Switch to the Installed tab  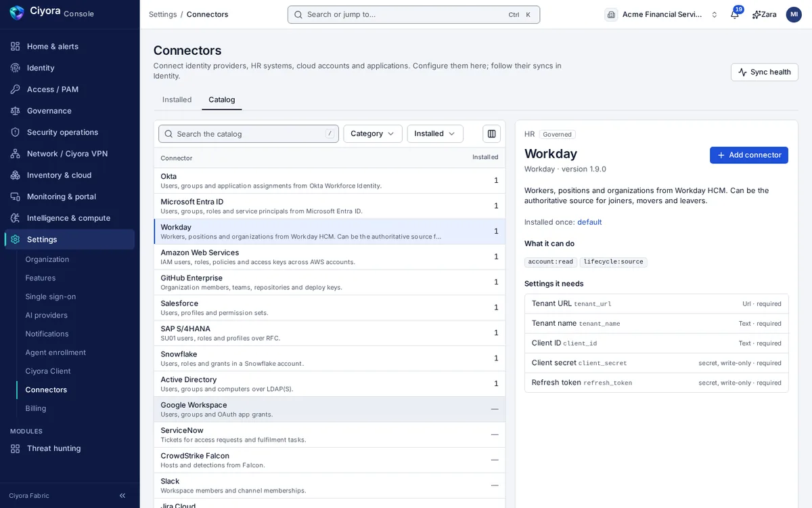[177, 100]
